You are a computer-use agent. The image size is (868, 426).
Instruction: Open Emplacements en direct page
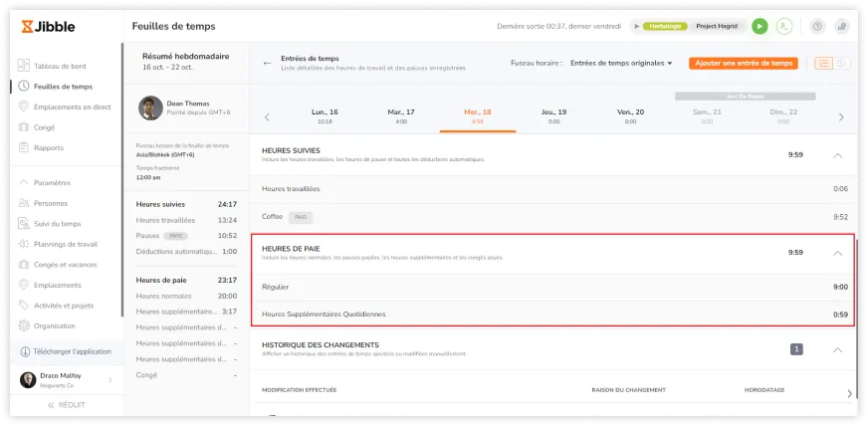72,106
